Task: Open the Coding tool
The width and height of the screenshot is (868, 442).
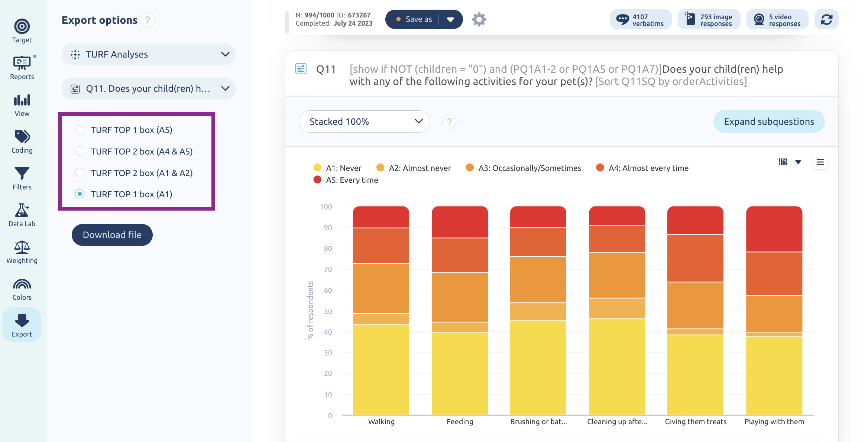Action: (x=22, y=141)
